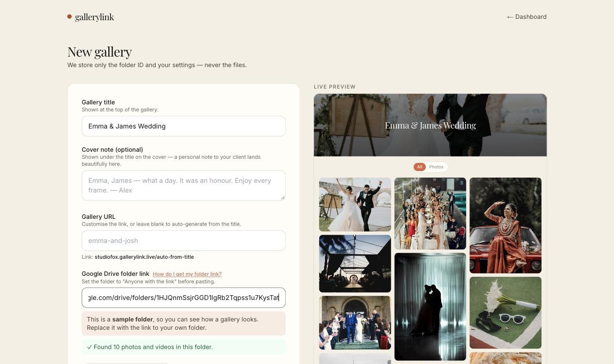Open the silhouette couple kissing photo
This screenshot has height=364, width=614.
coord(430,307)
